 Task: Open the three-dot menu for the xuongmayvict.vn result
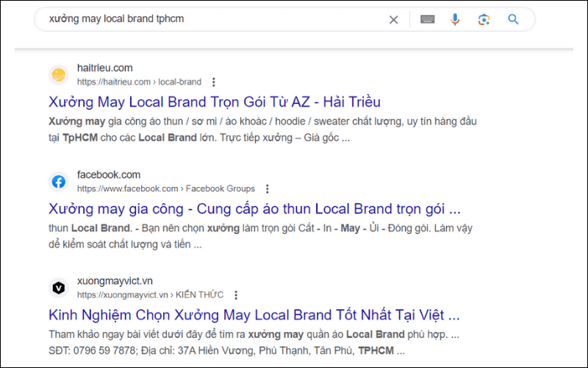click(236, 295)
